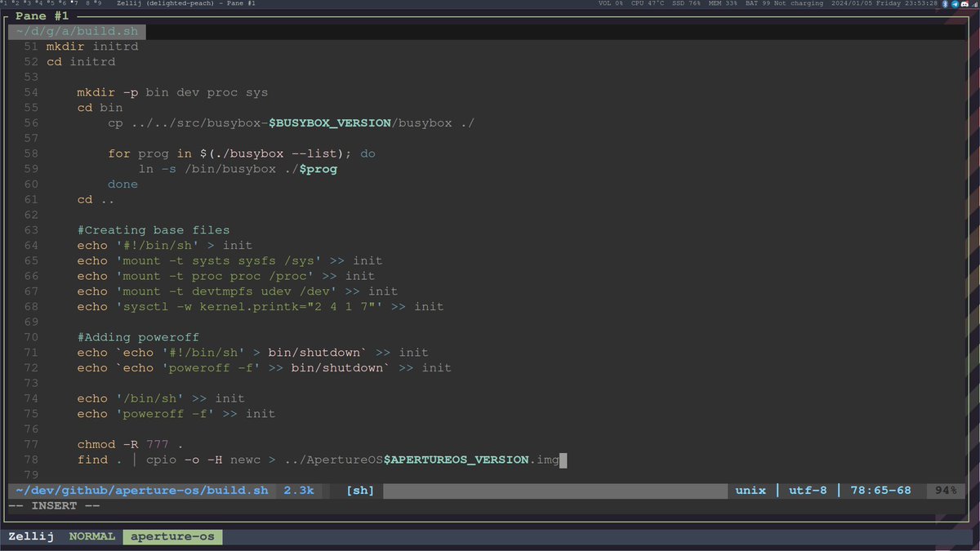The image size is (980, 551).
Task: Click the 2.3k file size in status line
Action: pyautogui.click(x=299, y=491)
